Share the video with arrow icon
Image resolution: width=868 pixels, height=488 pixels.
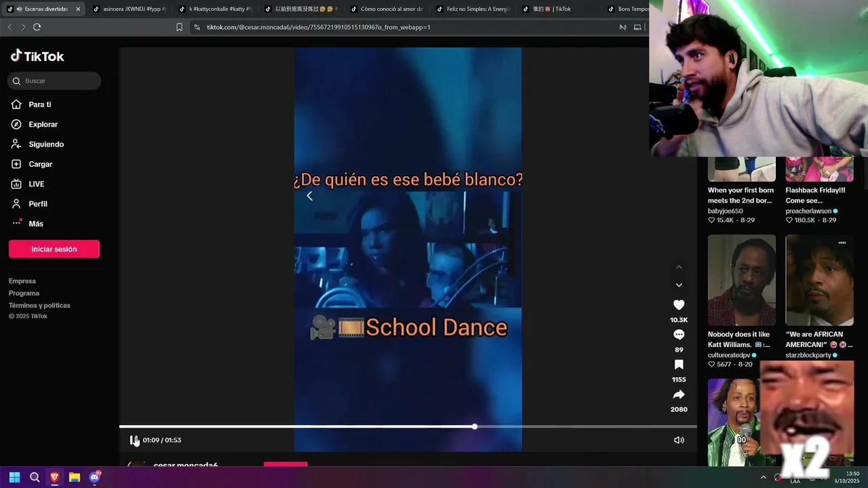(679, 394)
